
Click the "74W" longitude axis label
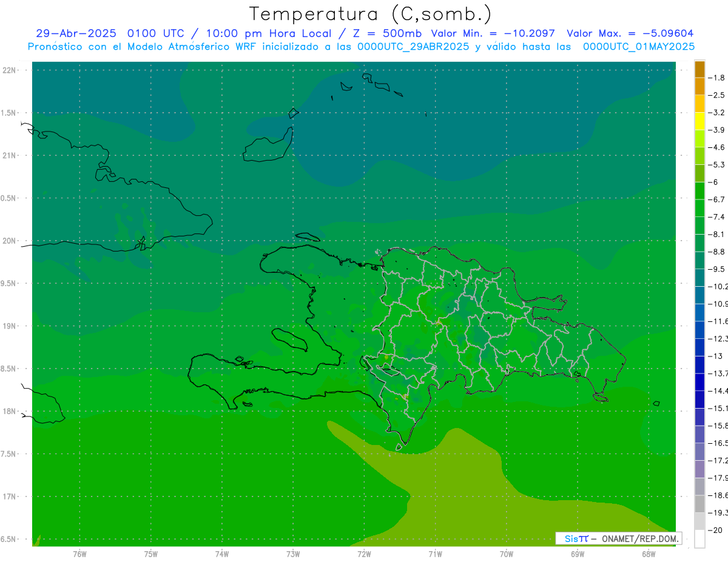pyautogui.click(x=222, y=554)
